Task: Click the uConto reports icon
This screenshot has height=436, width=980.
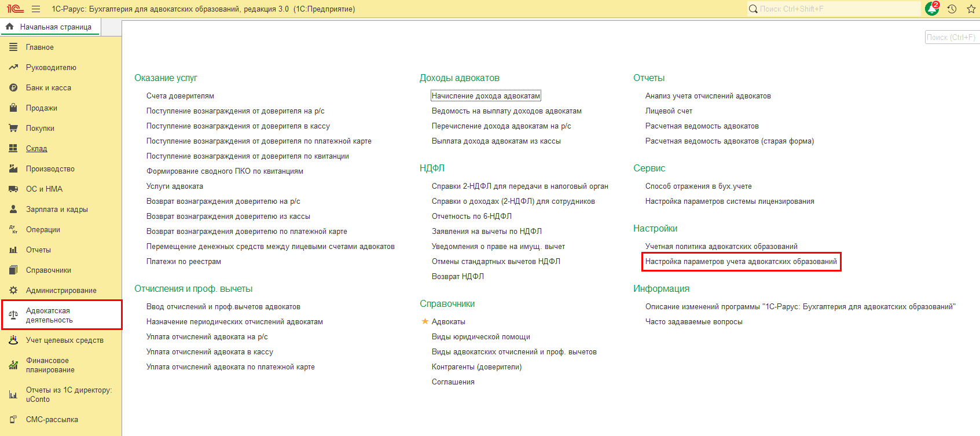Action: pos(13,394)
